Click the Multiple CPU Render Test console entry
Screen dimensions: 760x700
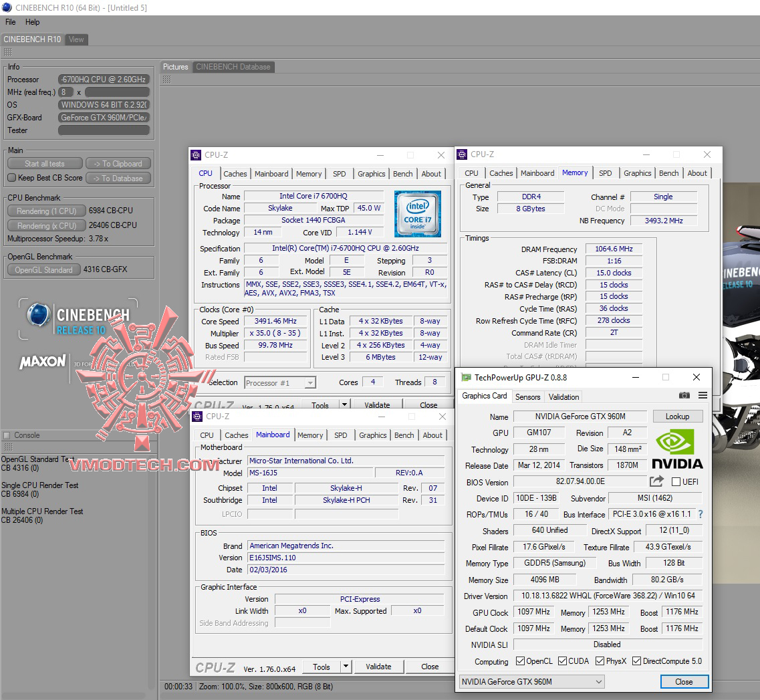tap(42, 511)
